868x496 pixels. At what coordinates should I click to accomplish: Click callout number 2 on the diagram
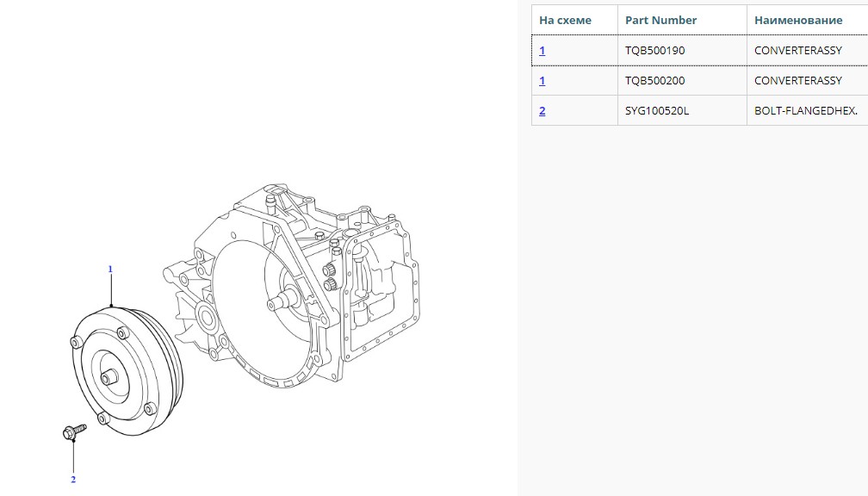[73, 480]
